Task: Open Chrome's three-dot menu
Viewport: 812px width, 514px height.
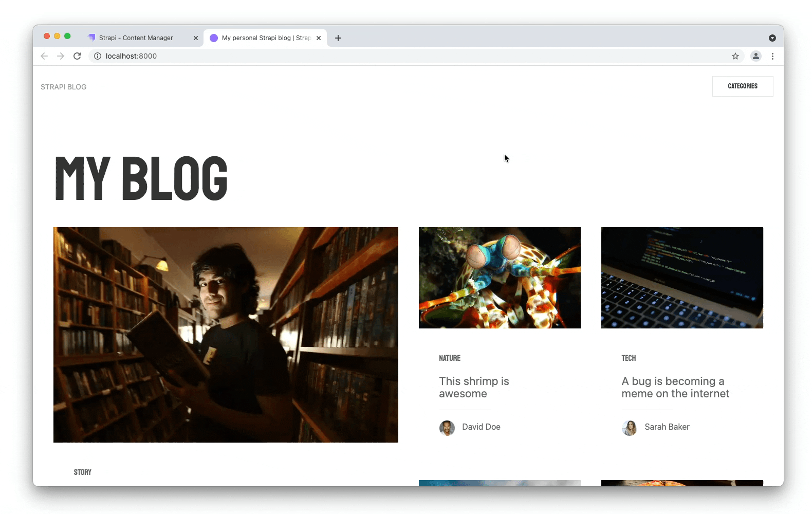Action: point(772,56)
